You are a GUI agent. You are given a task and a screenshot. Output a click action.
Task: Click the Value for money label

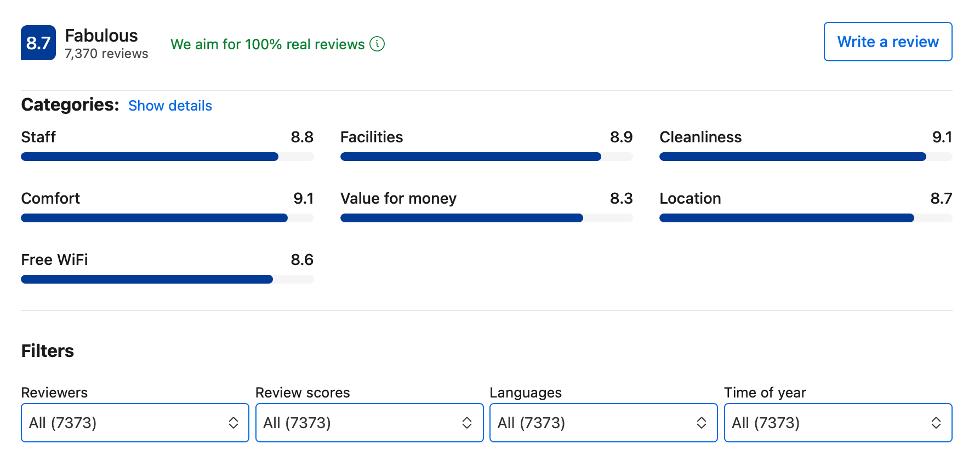(398, 198)
